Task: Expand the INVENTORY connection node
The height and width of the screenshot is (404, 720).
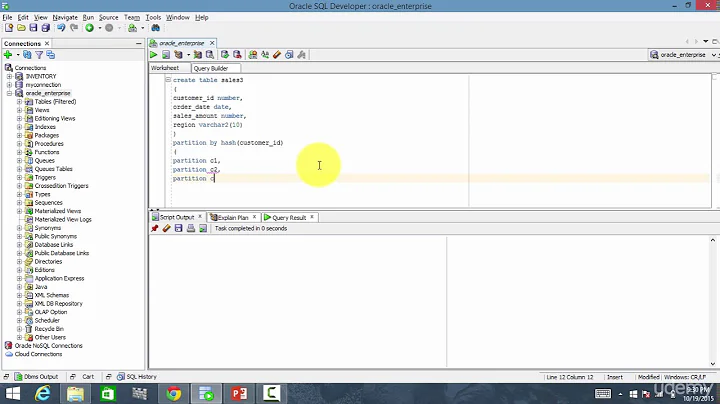Action: click(9, 76)
